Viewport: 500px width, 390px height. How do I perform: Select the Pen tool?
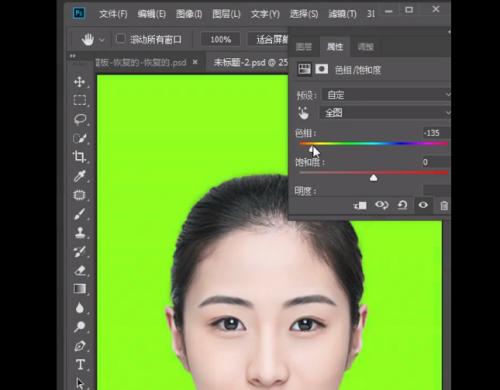[79, 346]
